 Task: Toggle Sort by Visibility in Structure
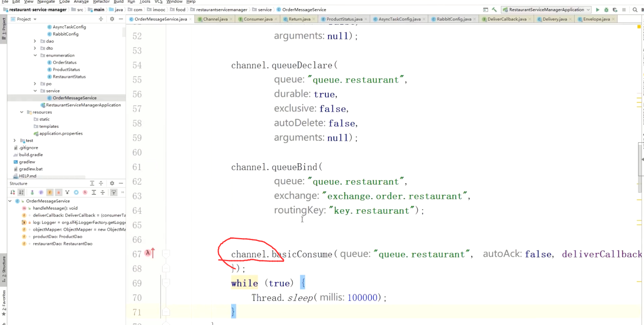pyautogui.click(x=13, y=192)
